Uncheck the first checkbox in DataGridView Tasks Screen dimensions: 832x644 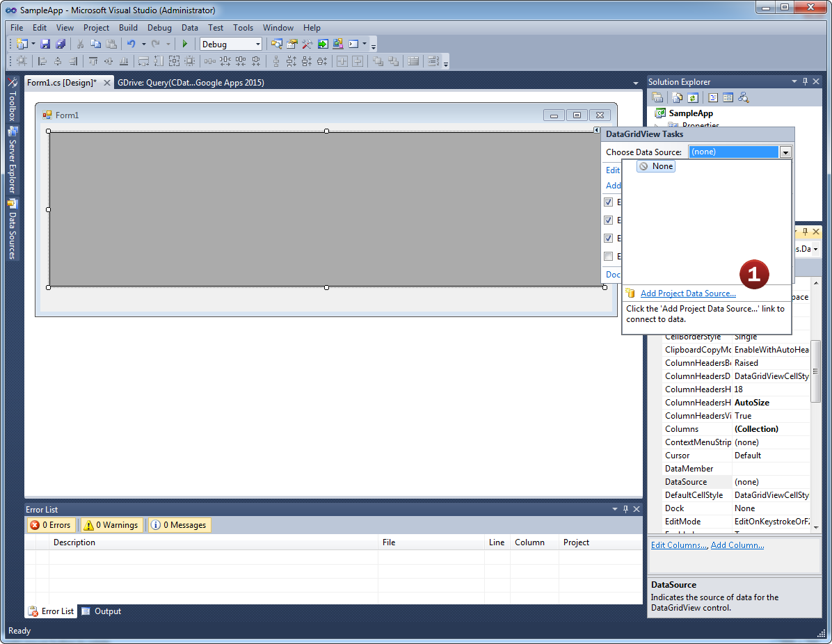pos(609,202)
